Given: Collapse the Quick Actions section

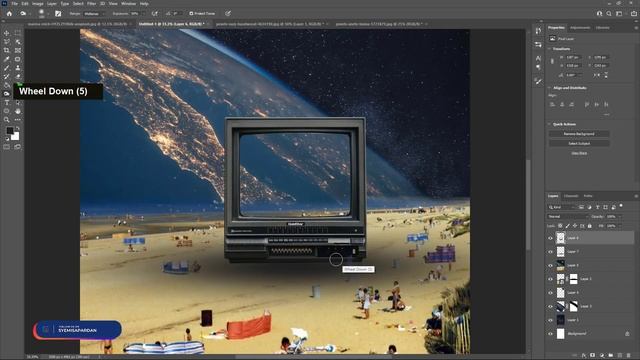Looking at the screenshot, I should [550, 124].
